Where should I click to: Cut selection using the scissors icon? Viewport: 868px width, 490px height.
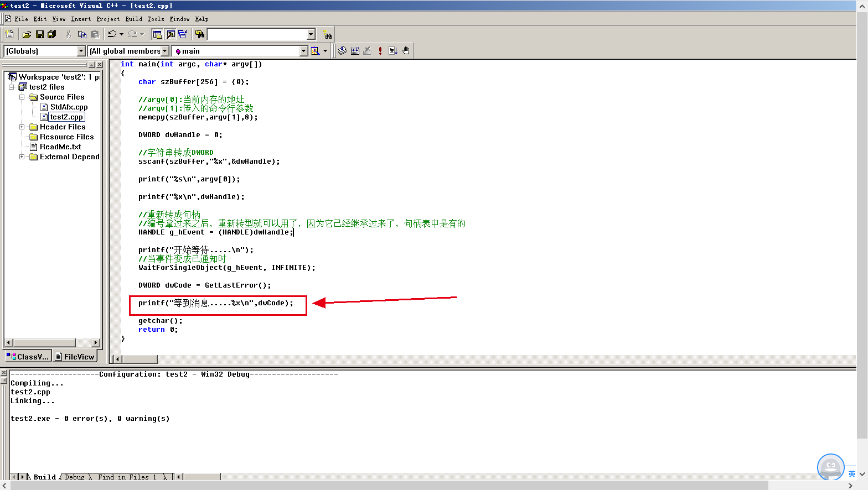pos(69,34)
